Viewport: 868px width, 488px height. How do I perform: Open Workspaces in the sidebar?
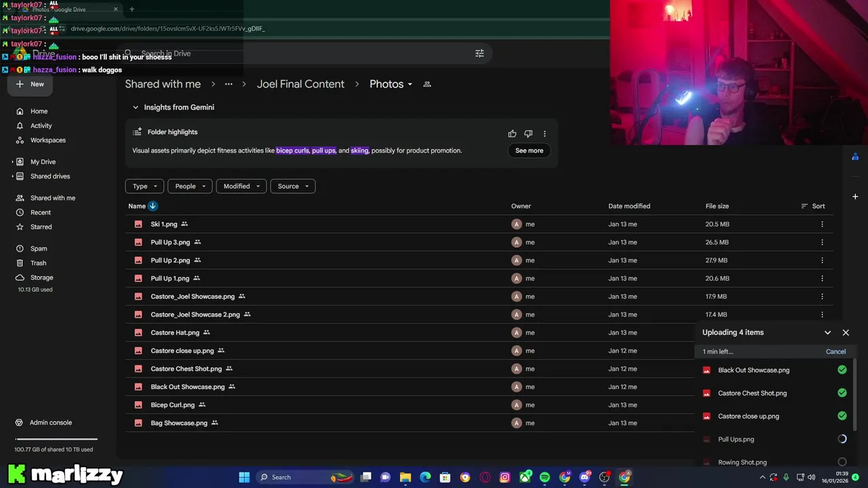pos(47,140)
